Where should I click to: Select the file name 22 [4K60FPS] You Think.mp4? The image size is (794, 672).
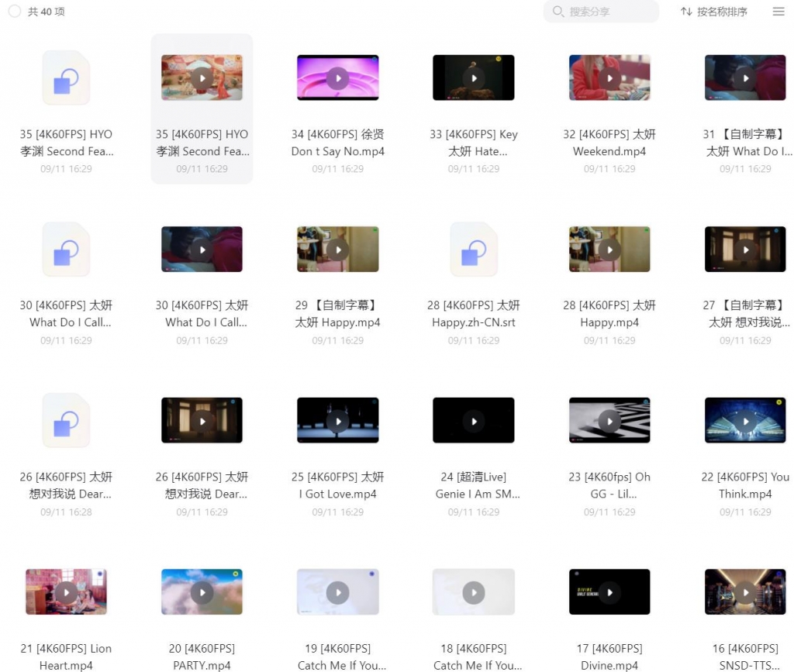click(745, 485)
